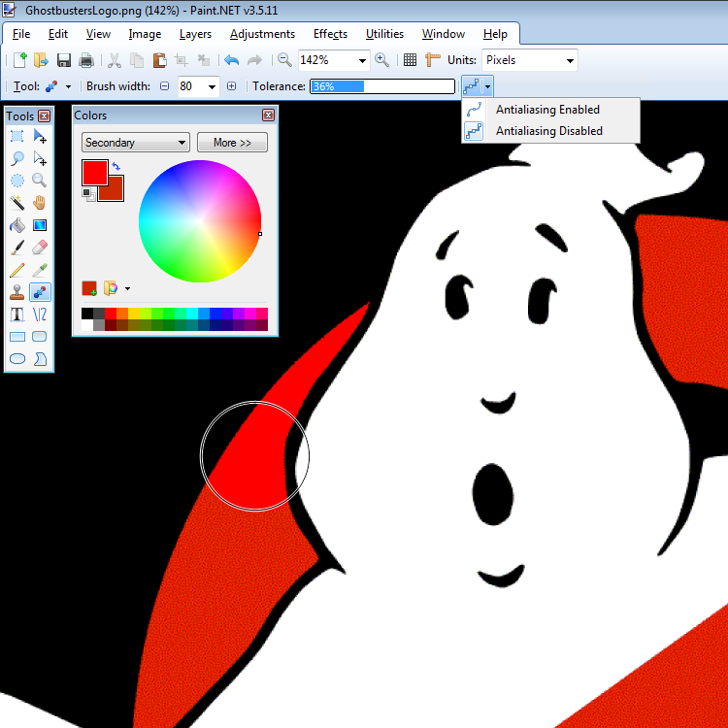Pick a hue on the color wheel
This screenshot has width=728, height=728.
200,221
